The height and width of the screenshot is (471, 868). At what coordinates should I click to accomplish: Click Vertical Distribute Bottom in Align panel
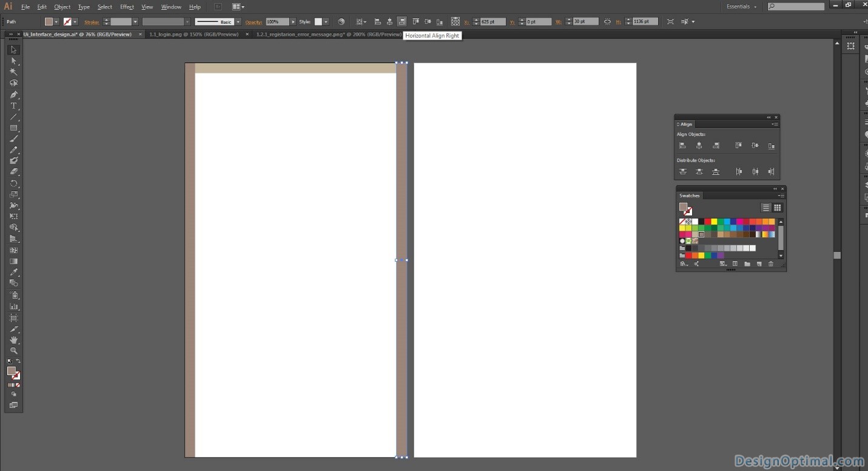[716, 172]
